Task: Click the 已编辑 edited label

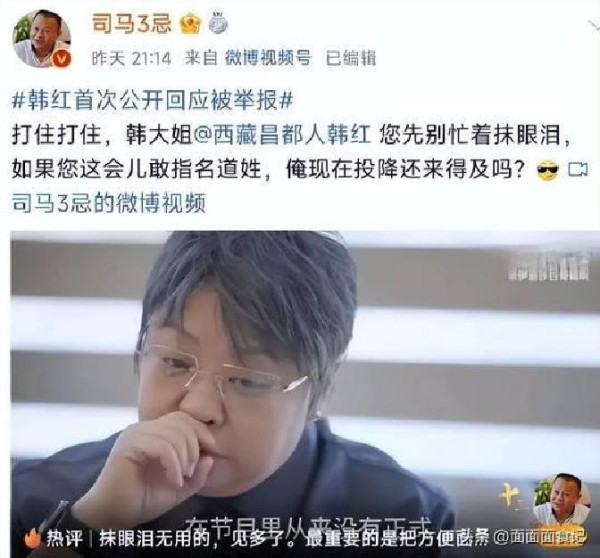Action: click(351, 58)
